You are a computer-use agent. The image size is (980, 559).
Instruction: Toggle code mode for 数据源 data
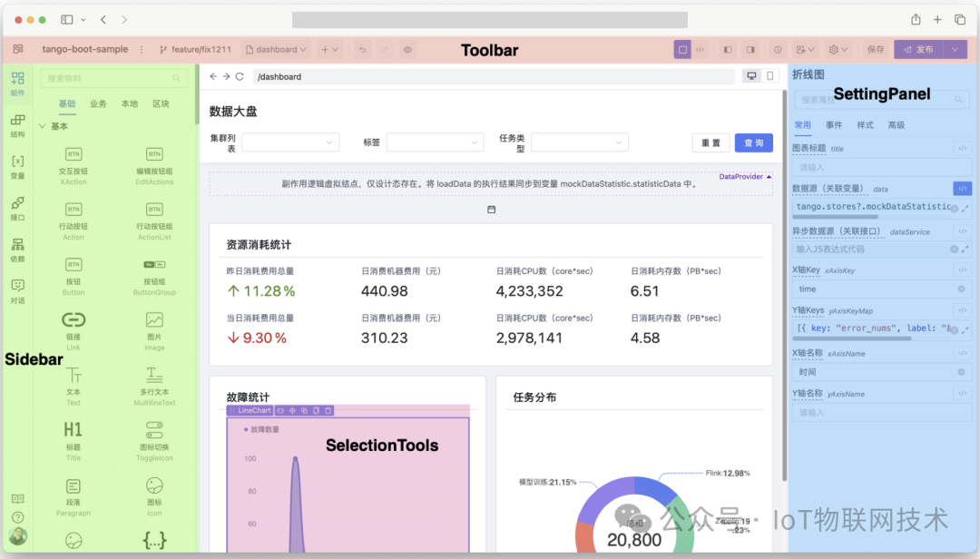[963, 188]
